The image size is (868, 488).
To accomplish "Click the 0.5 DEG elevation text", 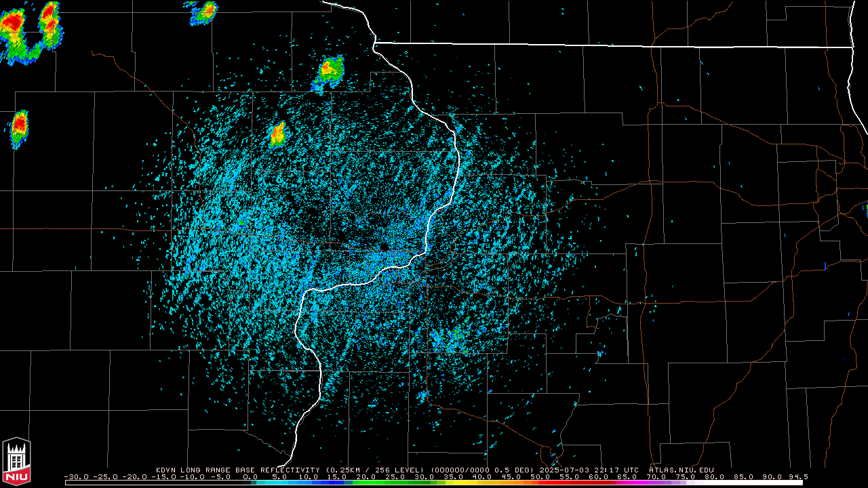I will pyautogui.click(x=515, y=470).
